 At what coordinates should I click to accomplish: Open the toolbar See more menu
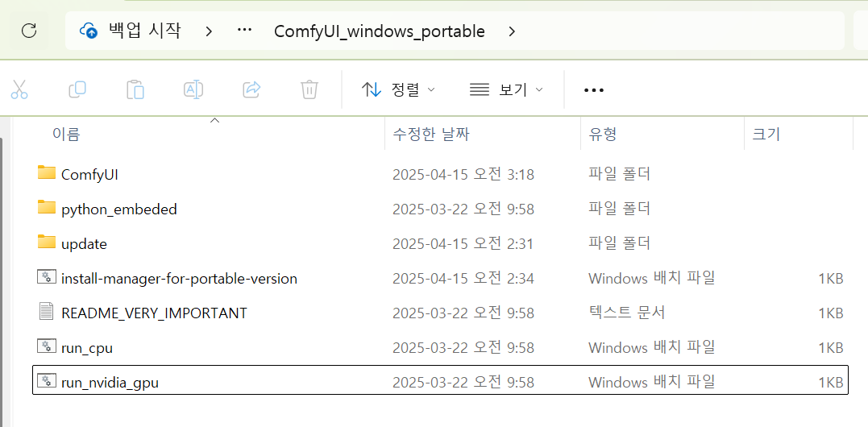[593, 89]
